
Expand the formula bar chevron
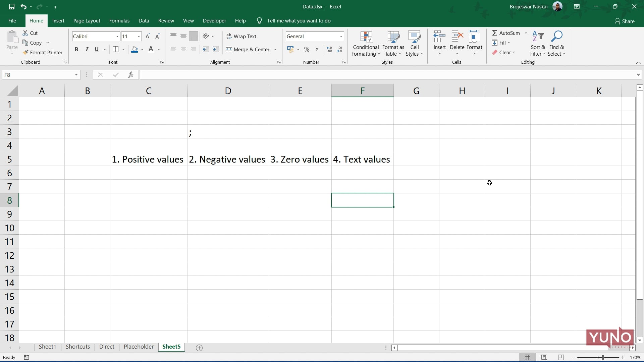click(638, 75)
